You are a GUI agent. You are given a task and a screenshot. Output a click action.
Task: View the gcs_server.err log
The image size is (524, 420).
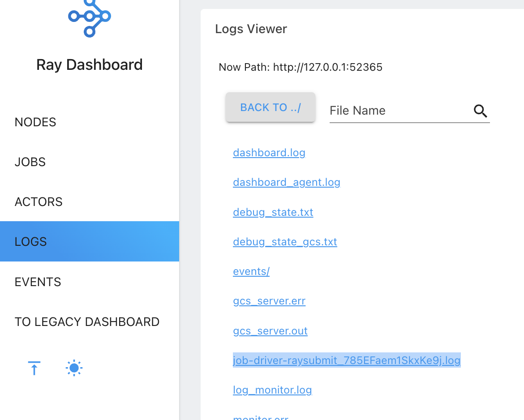click(x=269, y=301)
